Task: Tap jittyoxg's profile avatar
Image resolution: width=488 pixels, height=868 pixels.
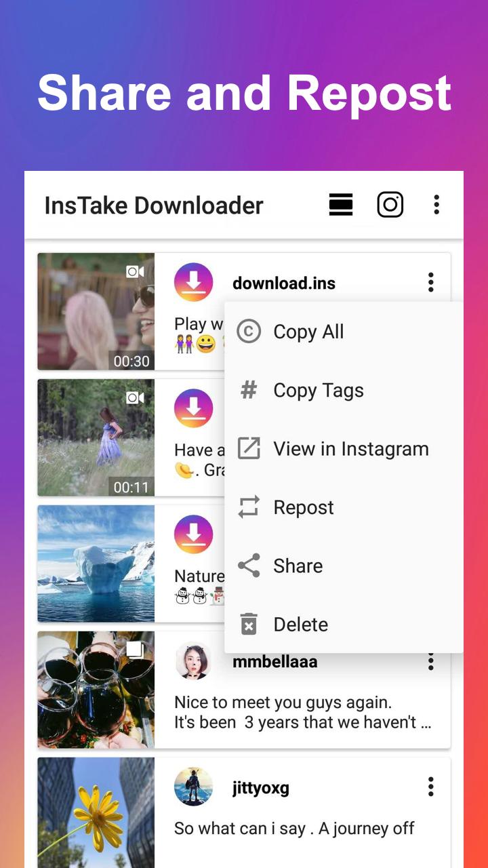Action: (194, 787)
